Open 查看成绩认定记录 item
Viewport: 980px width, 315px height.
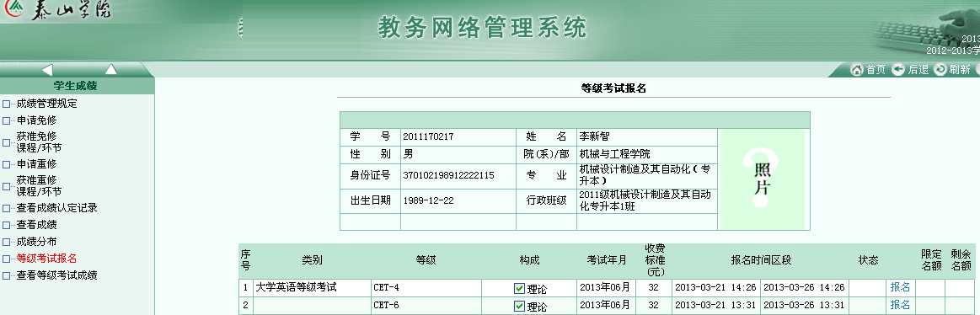56,208
